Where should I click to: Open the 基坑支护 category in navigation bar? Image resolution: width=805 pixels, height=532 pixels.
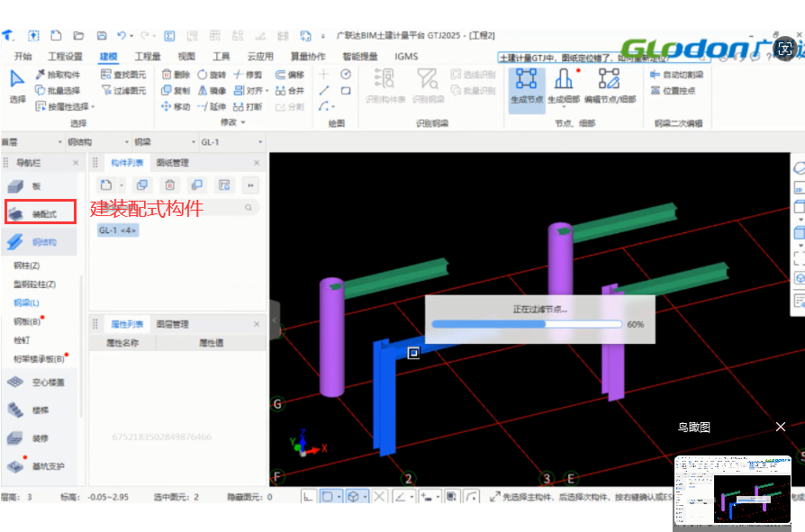(x=41, y=465)
